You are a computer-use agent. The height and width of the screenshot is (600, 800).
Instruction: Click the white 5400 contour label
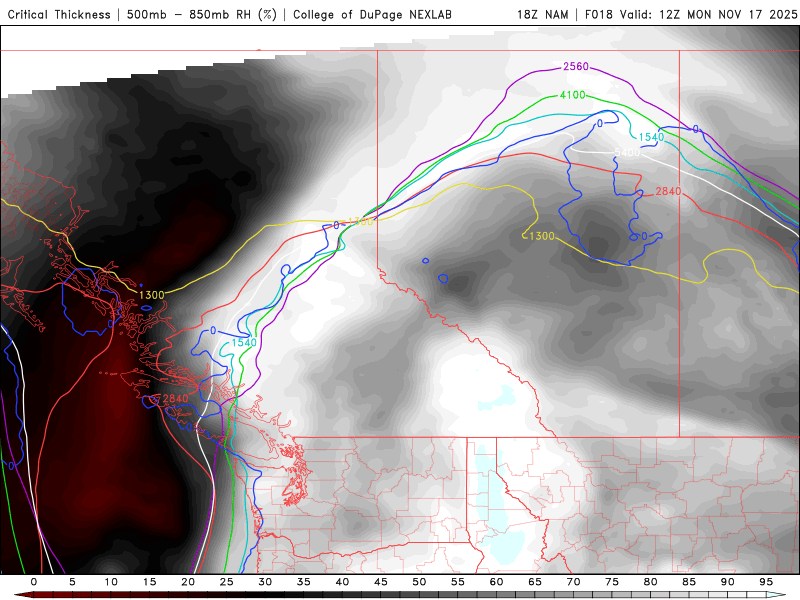click(628, 152)
